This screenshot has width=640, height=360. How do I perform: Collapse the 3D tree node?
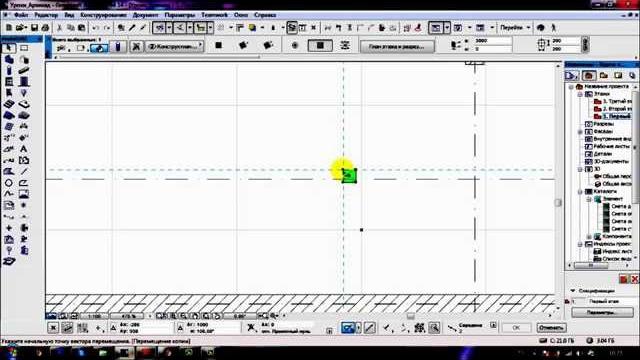pyautogui.click(x=580, y=169)
